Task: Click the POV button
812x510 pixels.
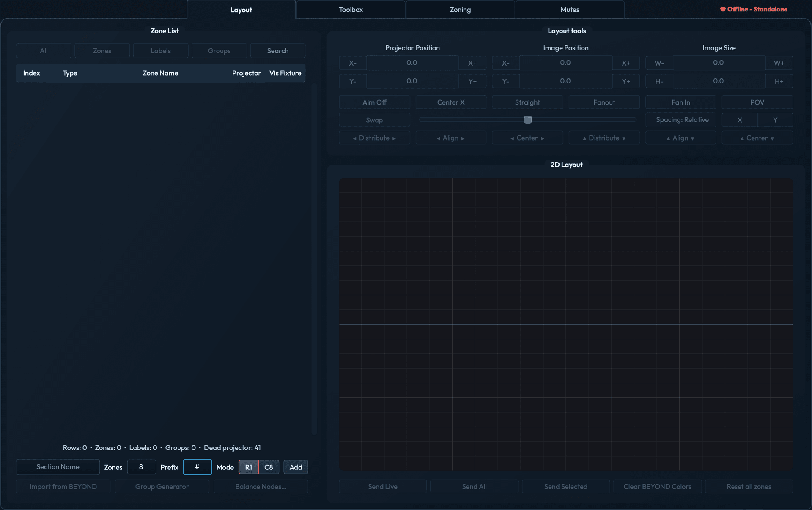Action: [x=757, y=102]
